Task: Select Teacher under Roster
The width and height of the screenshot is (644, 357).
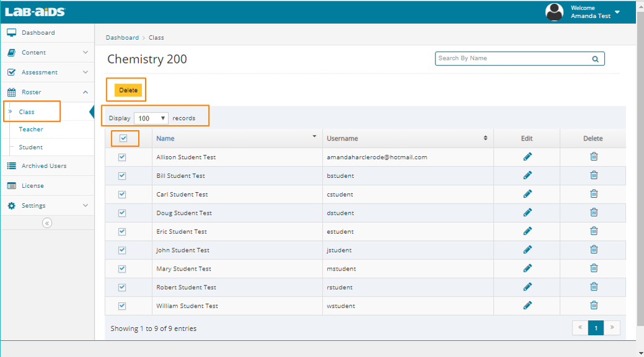Action: coord(31,129)
